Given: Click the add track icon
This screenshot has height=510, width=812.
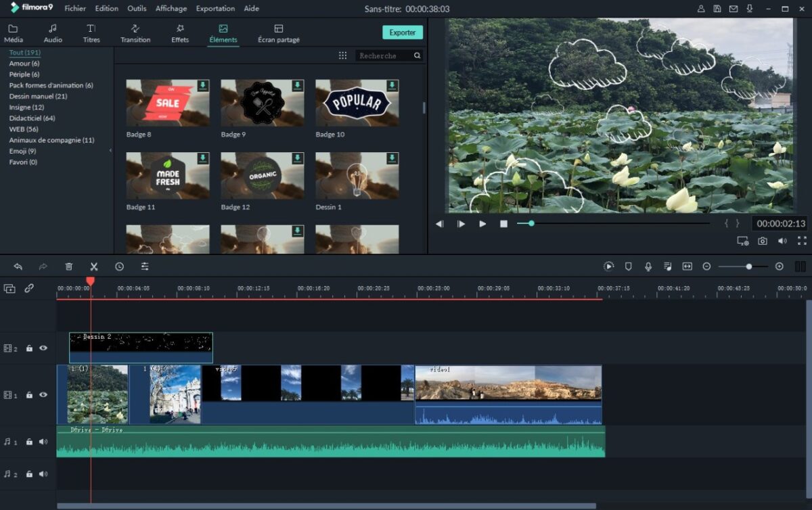Looking at the screenshot, I should (x=9, y=288).
